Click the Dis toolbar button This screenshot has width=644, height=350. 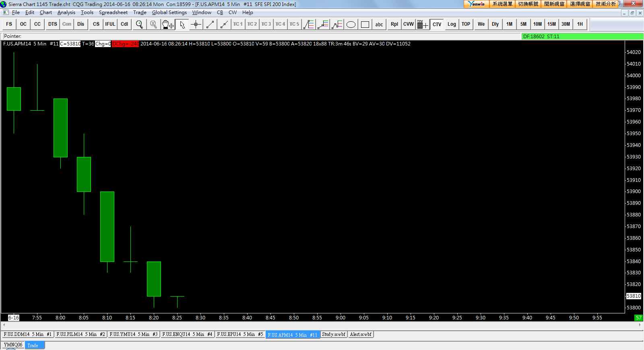tap(81, 24)
